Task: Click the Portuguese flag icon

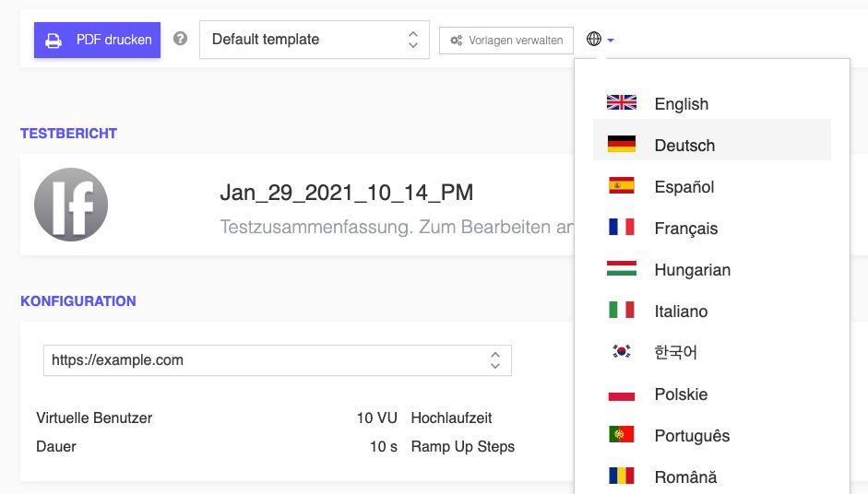Action: [x=622, y=435]
